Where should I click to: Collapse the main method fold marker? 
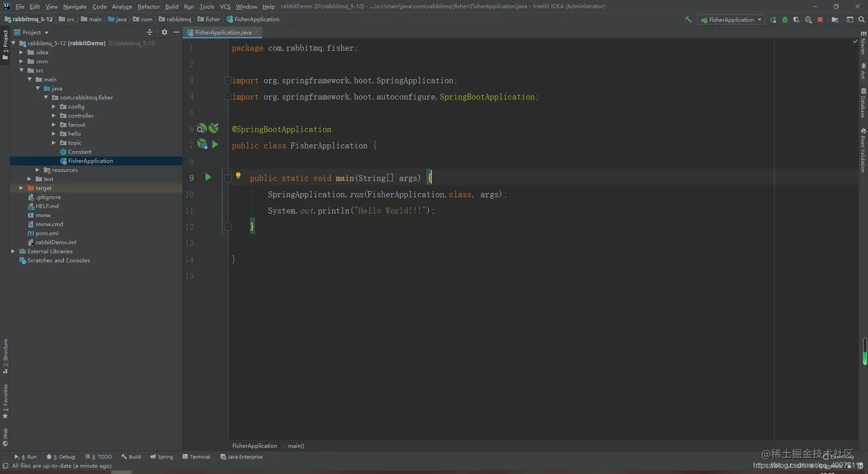click(228, 178)
